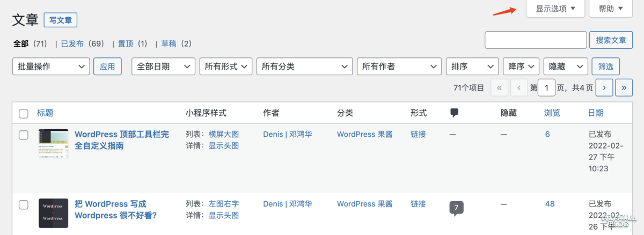Show 全部 (71) posts filter
The height and width of the screenshot is (235, 644).
click(x=30, y=43)
